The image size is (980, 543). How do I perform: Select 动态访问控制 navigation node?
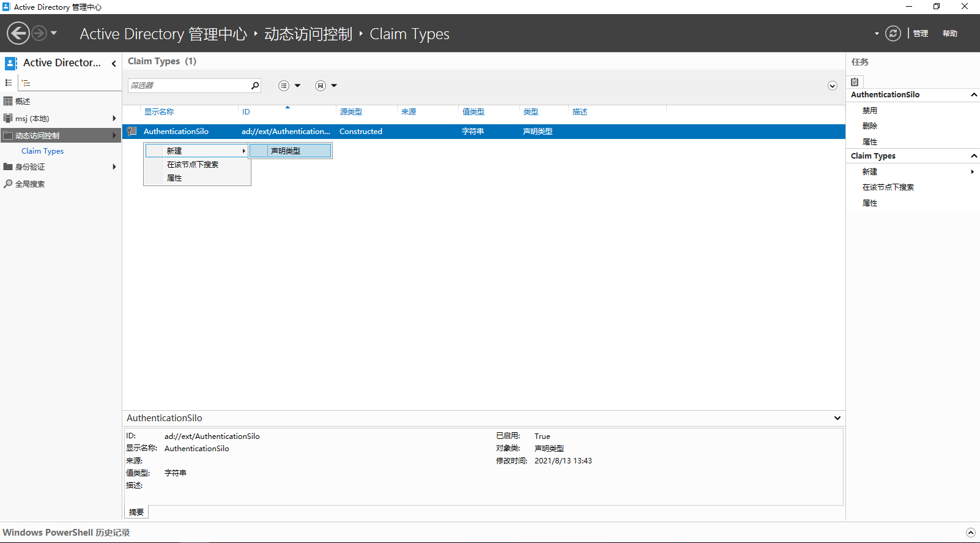click(37, 135)
